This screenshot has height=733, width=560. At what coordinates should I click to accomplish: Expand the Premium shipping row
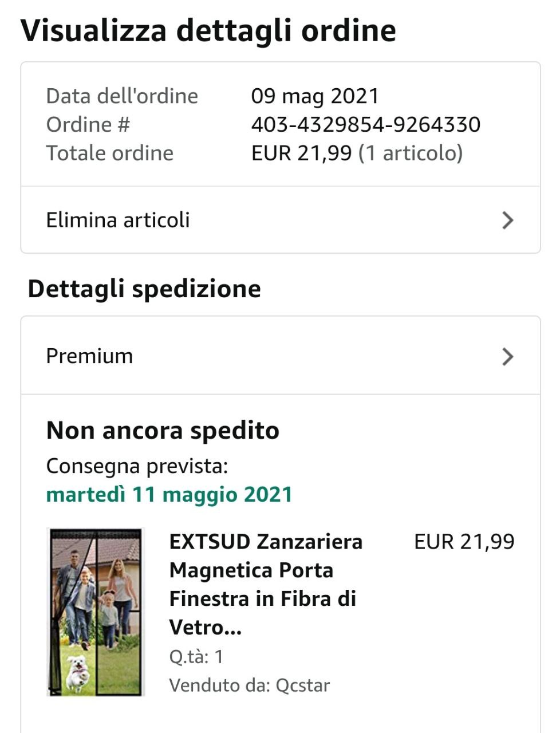pos(281,356)
